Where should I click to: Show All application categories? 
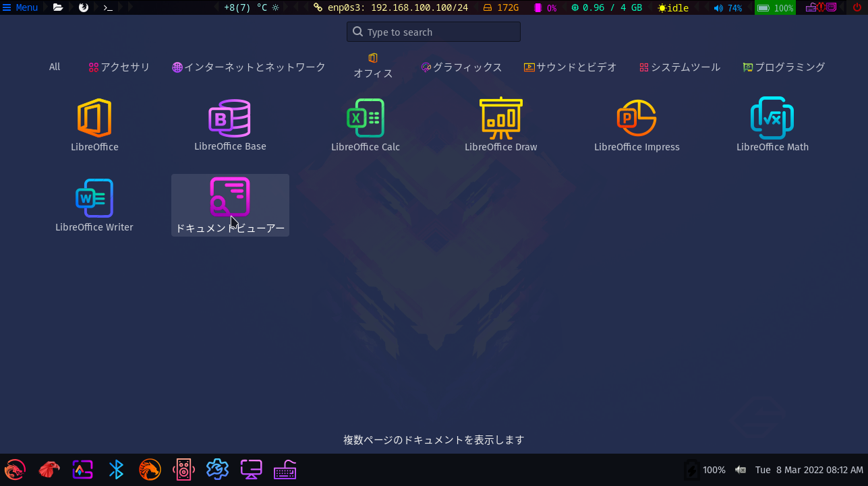55,67
